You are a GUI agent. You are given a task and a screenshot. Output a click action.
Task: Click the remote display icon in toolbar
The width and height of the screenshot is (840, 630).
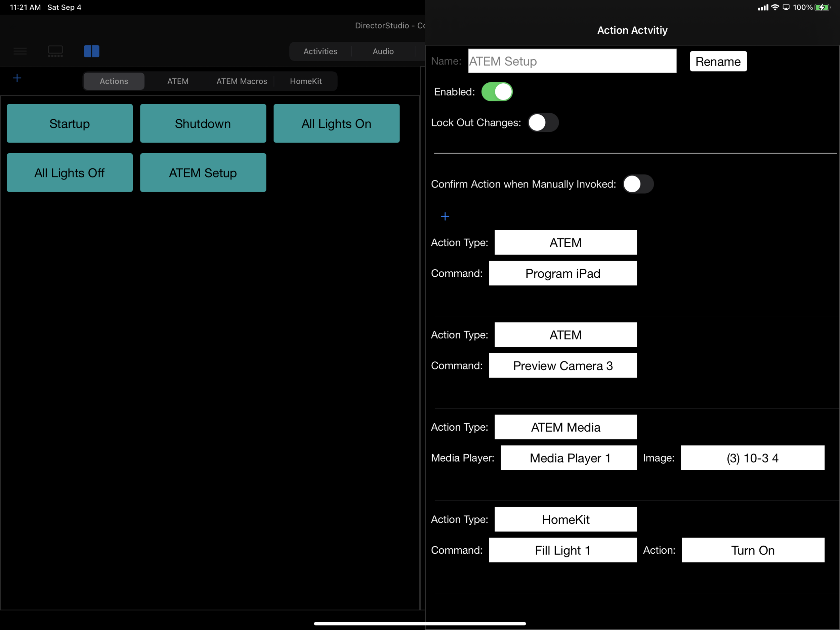click(55, 51)
